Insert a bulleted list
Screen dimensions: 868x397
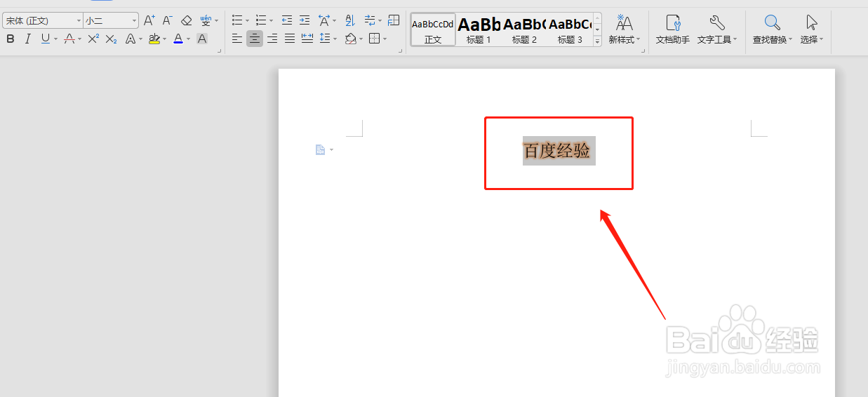(237, 20)
